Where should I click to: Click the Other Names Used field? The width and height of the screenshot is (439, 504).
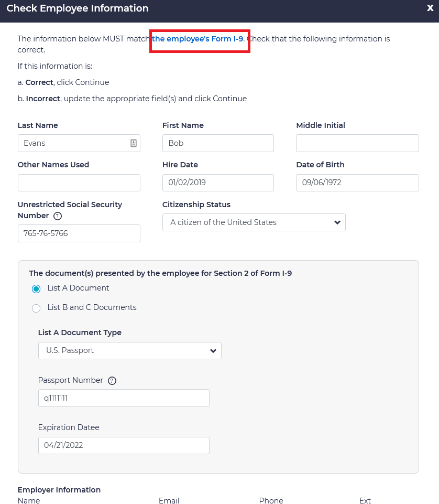coord(79,183)
